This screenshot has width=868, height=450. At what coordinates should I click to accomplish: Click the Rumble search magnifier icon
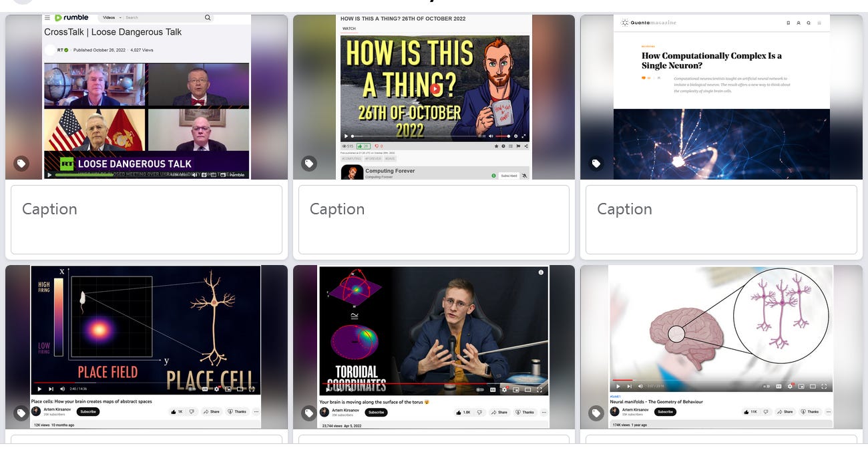point(208,17)
